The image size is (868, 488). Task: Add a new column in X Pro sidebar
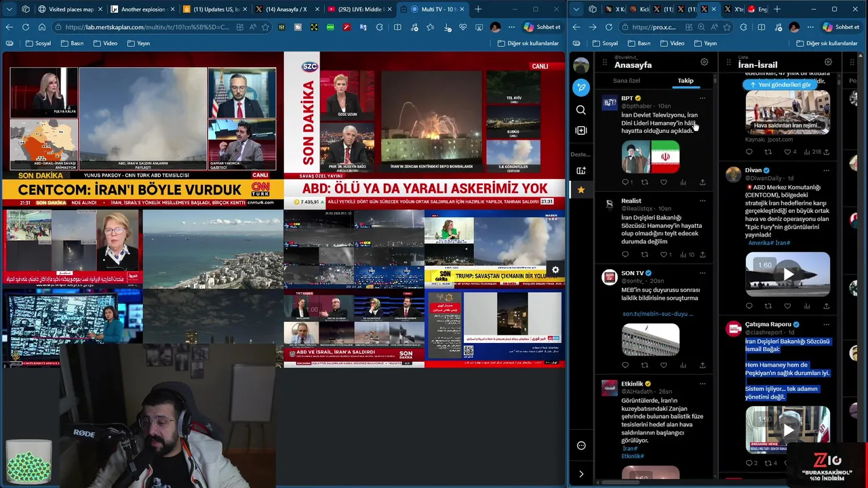click(581, 130)
